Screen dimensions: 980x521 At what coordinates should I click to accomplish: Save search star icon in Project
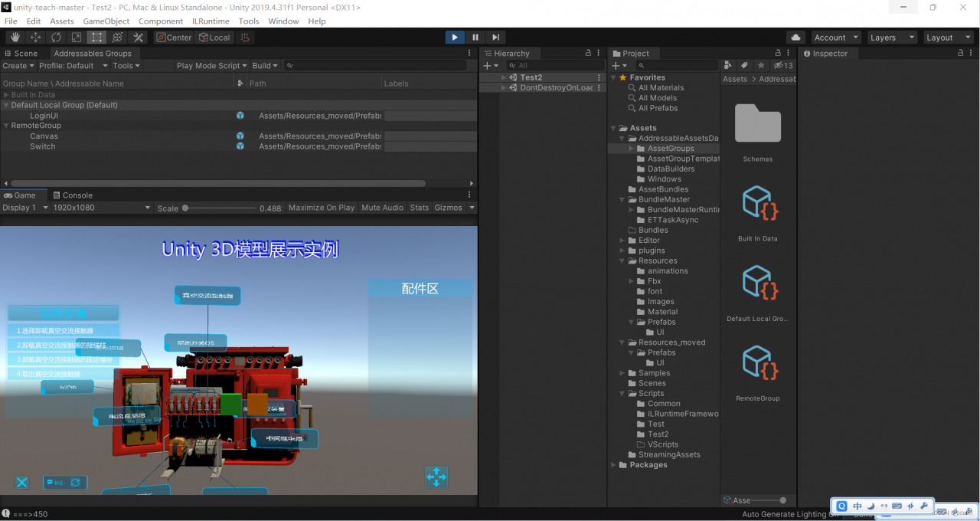click(761, 66)
